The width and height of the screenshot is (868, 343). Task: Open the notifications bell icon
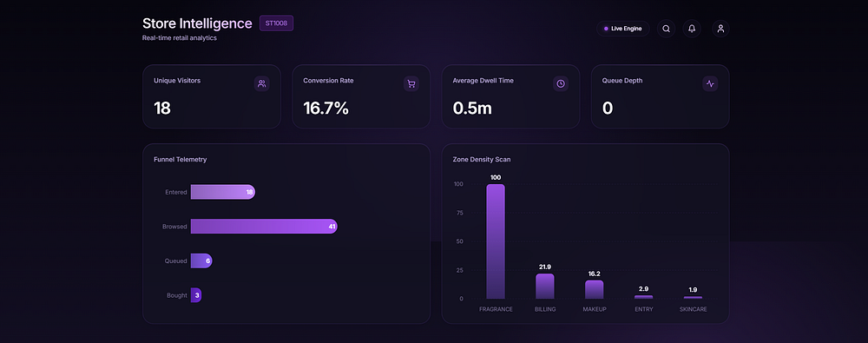(x=692, y=29)
